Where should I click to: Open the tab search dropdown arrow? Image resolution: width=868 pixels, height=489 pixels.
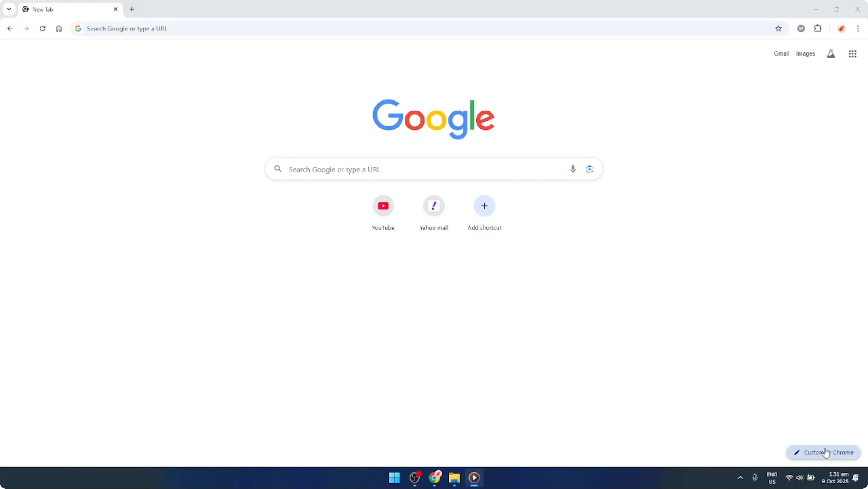coord(9,9)
